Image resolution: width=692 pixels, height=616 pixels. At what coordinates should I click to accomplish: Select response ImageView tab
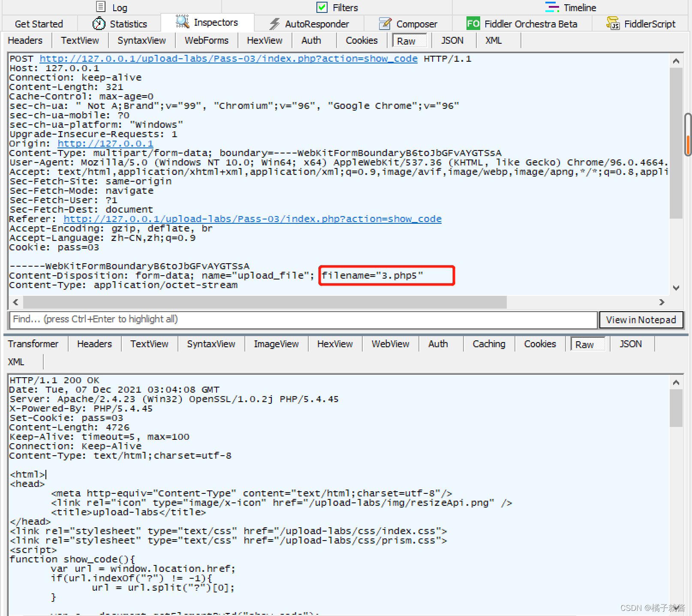tap(276, 344)
